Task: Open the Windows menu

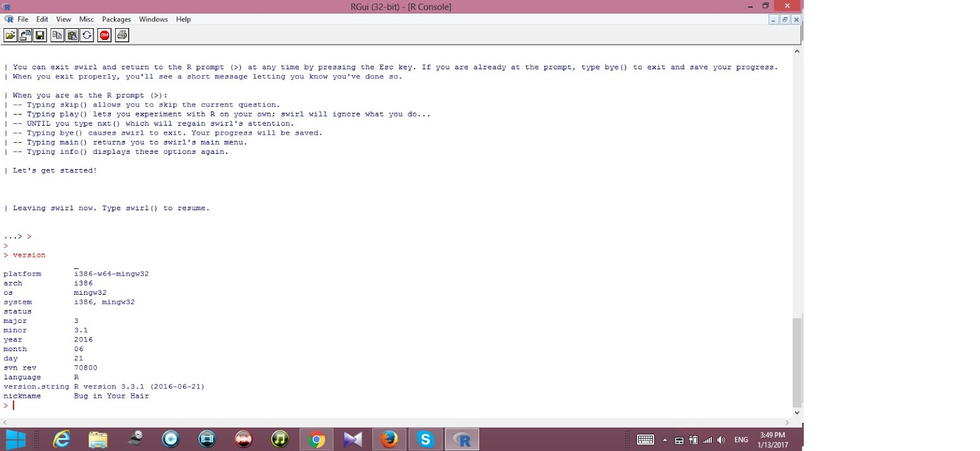Action: point(153,20)
